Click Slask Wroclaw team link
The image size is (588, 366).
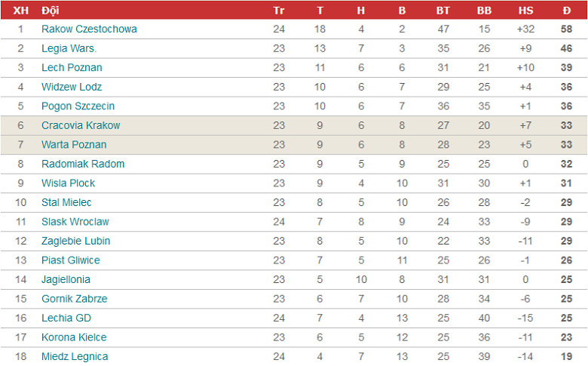pyautogui.click(x=75, y=222)
